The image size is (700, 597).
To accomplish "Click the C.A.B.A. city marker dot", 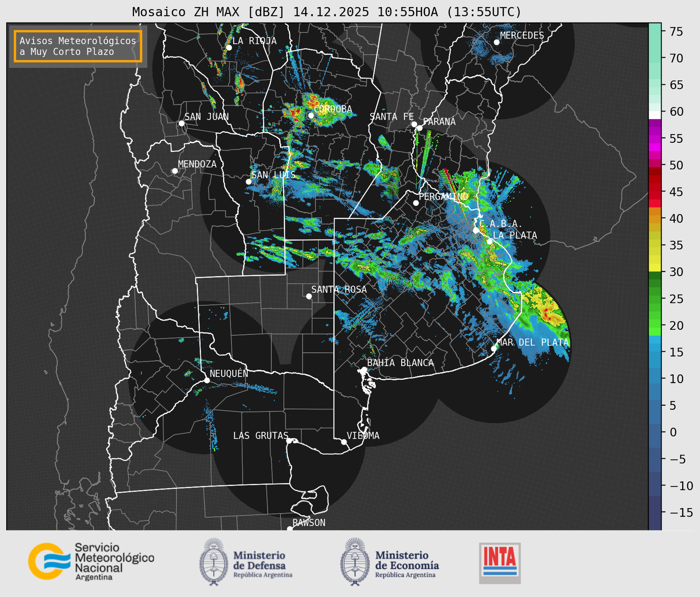I will pyautogui.click(x=476, y=230).
